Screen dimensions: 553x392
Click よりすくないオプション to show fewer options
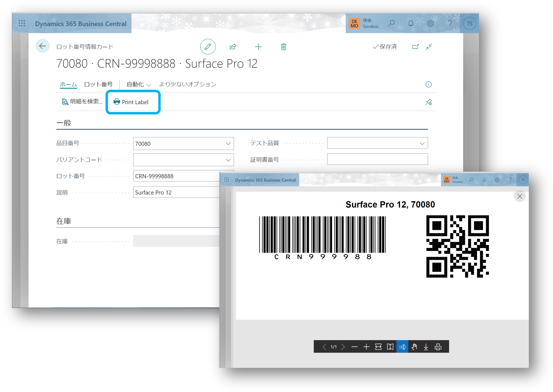pyautogui.click(x=188, y=84)
